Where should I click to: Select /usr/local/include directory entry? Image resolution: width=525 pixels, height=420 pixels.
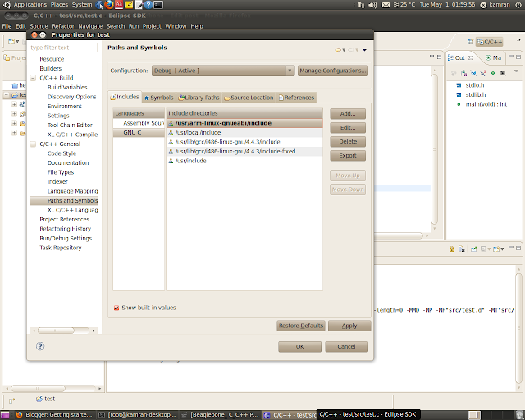[244, 133]
